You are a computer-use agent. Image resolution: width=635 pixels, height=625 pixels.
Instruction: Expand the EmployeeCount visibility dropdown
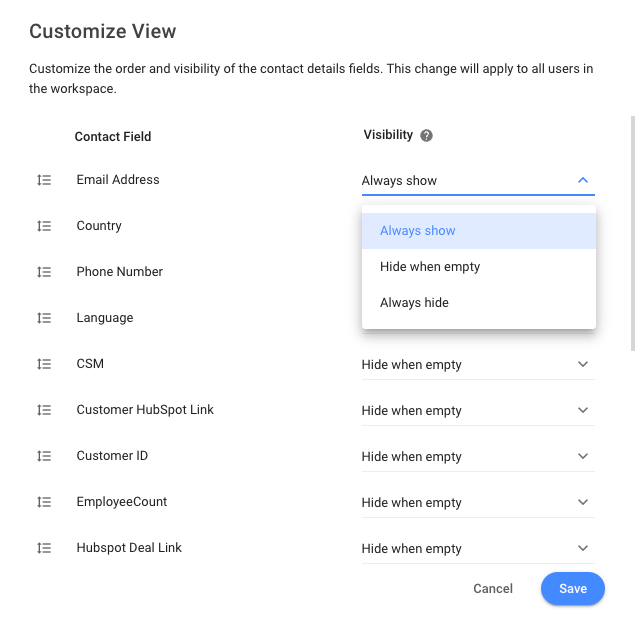[477, 503]
